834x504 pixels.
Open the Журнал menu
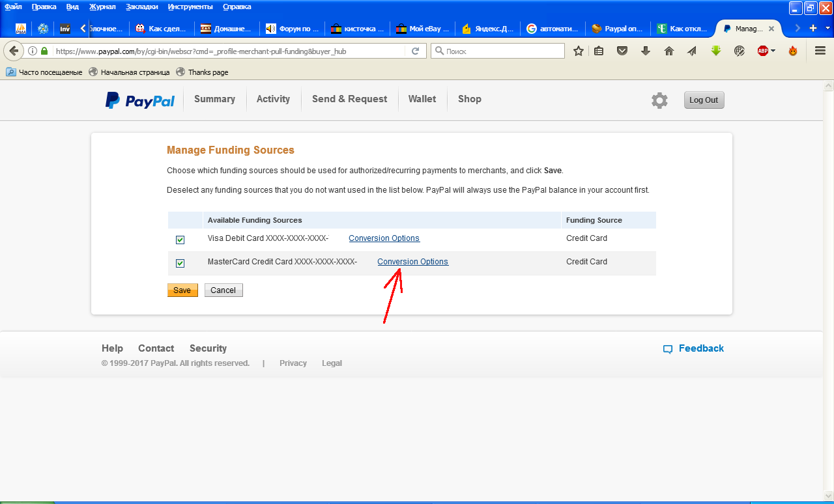[102, 7]
